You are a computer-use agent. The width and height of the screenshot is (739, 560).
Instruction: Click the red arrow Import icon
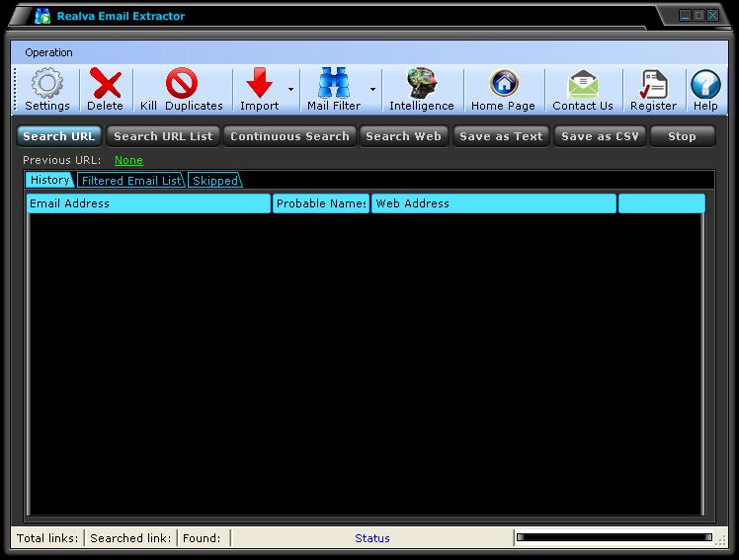(259, 90)
